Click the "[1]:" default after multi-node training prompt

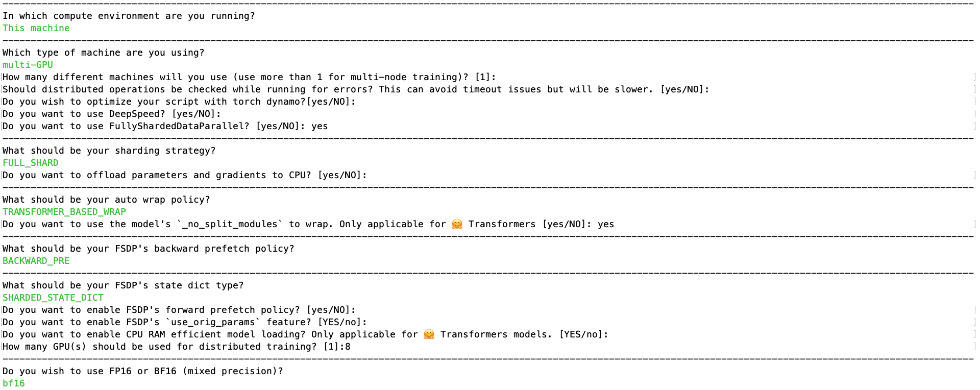tap(485, 77)
